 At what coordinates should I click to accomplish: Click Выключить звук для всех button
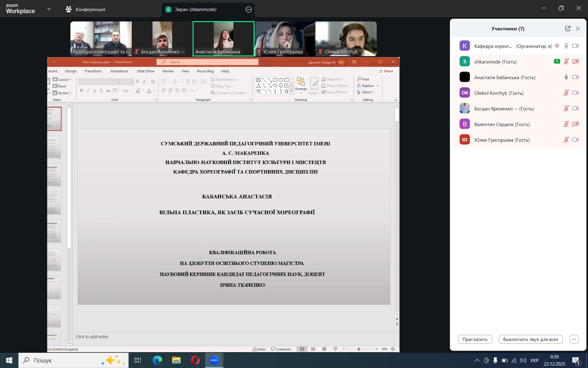pos(530,339)
